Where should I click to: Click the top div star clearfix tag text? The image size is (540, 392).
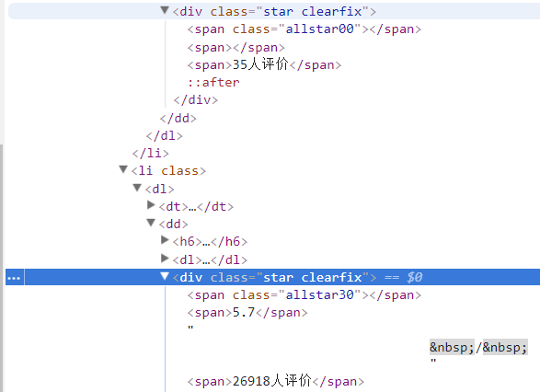pos(274,11)
